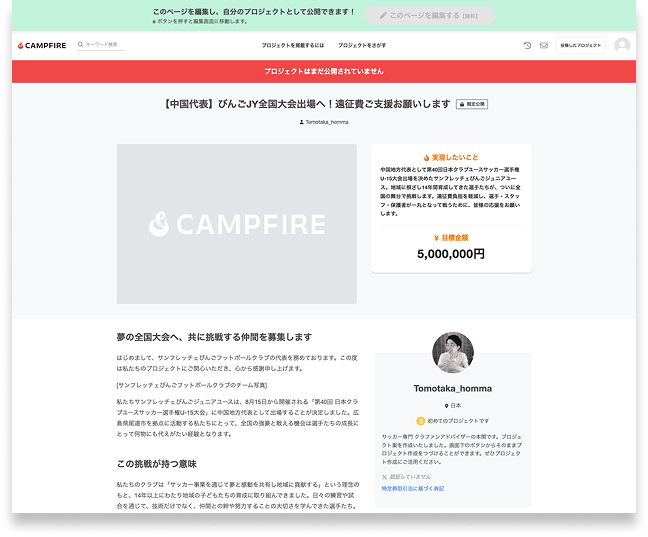Viewport: 648px width, 537px height.
Task: Click the Japan location pin icon
Action: [446, 405]
